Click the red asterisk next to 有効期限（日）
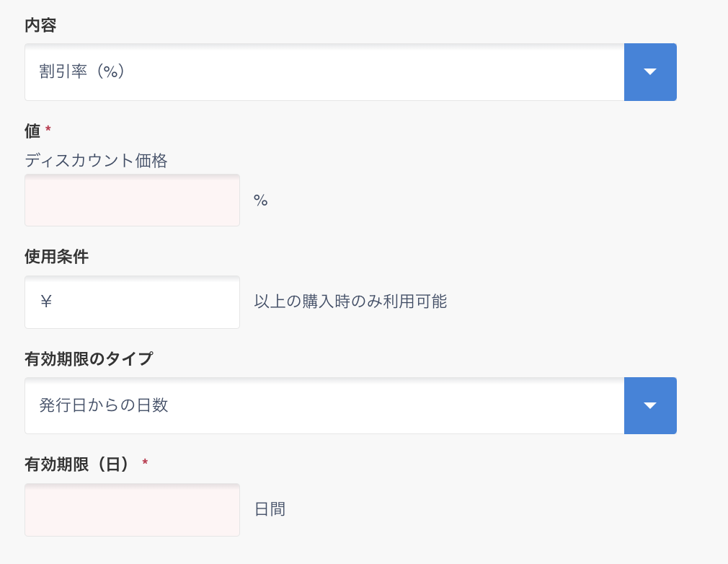 click(x=145, y=462)
